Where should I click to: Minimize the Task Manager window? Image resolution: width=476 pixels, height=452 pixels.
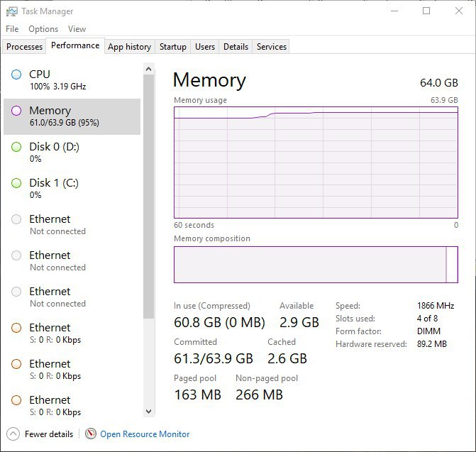[394, 11]
